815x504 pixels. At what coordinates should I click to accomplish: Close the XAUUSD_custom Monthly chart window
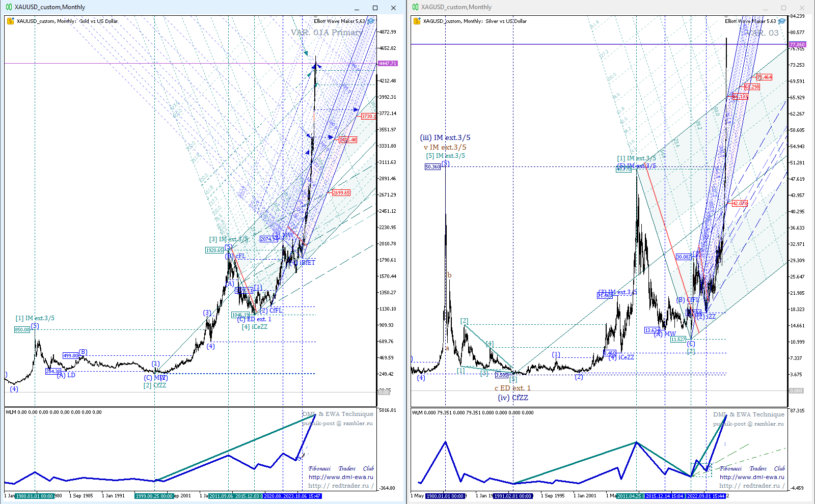click(393, 8)
